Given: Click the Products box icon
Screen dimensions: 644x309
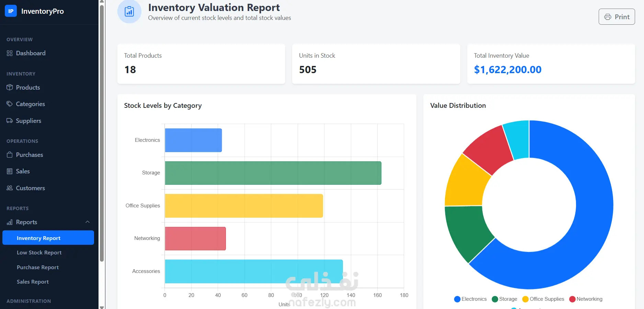Looking at the screenshot, I should (x=10, y=88).
